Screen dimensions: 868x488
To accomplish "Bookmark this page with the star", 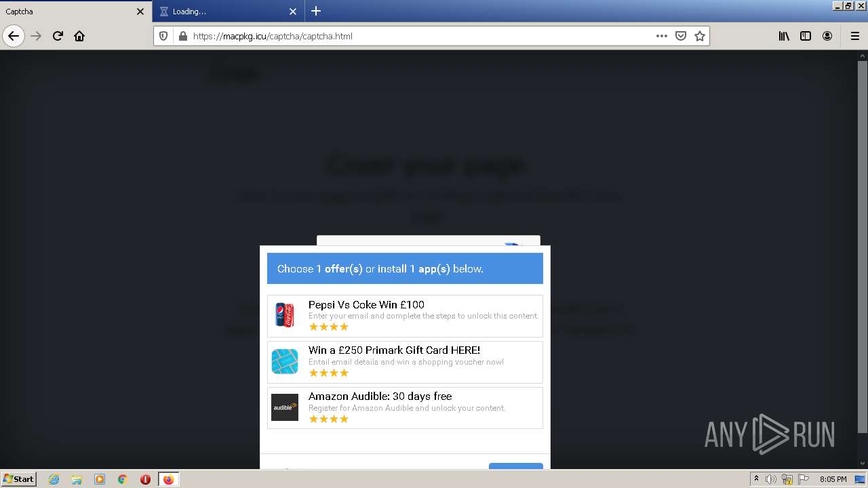I will (x=700, y=36).
